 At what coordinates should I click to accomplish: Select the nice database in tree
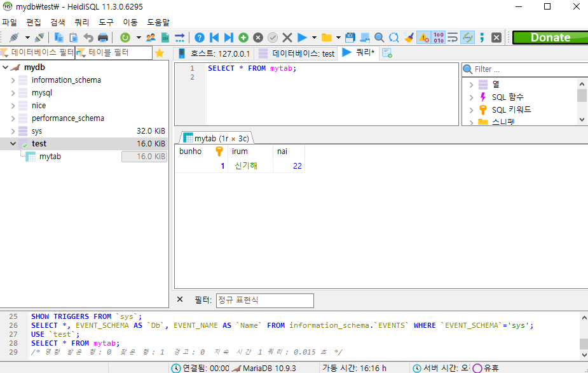(39, 106)
